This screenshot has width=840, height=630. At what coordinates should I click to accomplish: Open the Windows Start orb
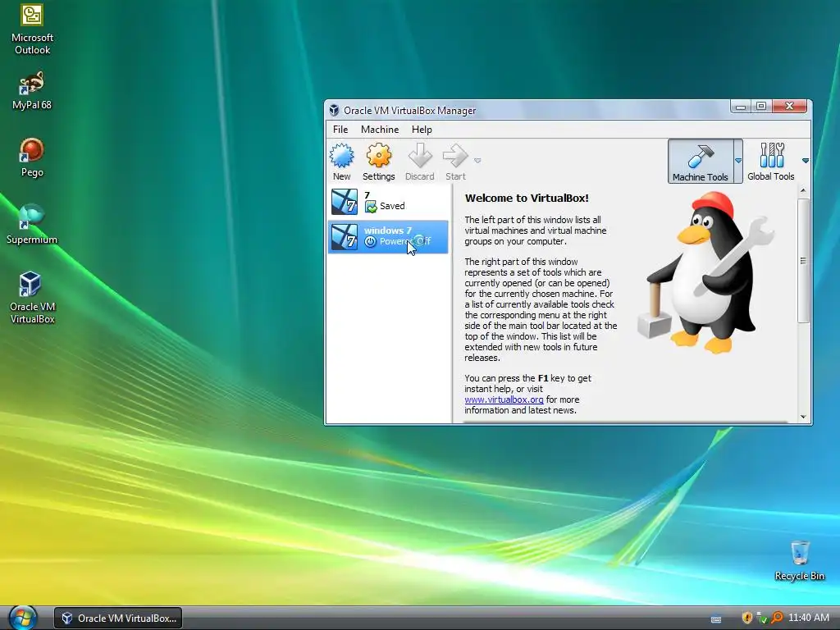[22, 618]
